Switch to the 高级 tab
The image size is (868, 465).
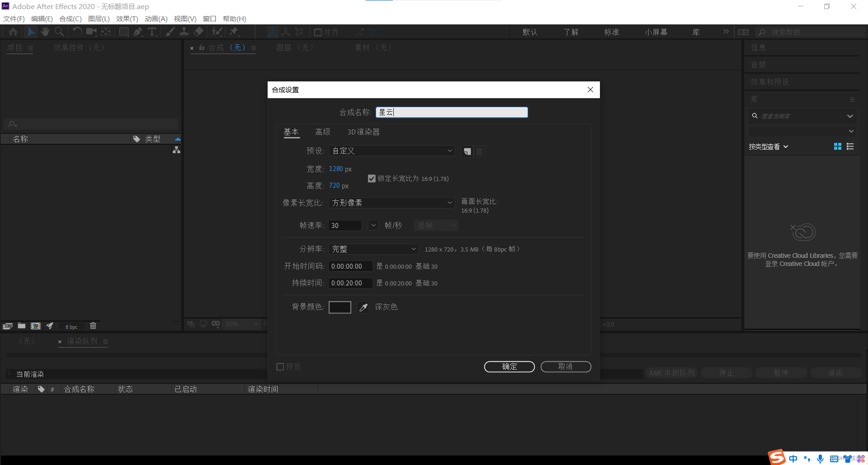323,132
